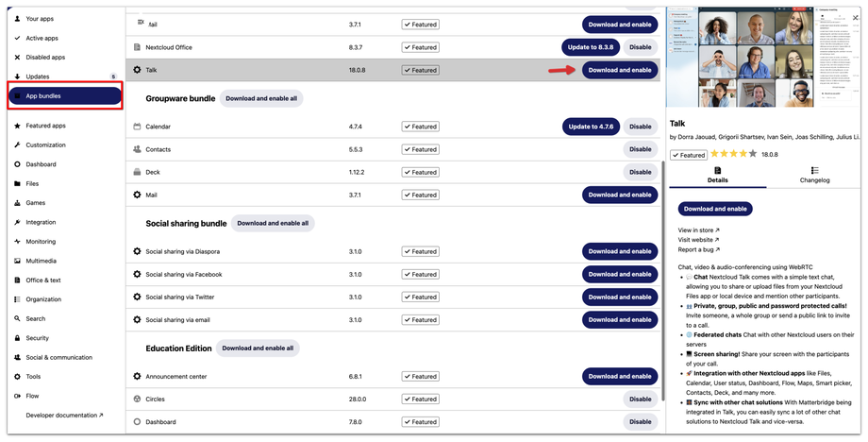Click the Social & communication people icon

point(17,357)
